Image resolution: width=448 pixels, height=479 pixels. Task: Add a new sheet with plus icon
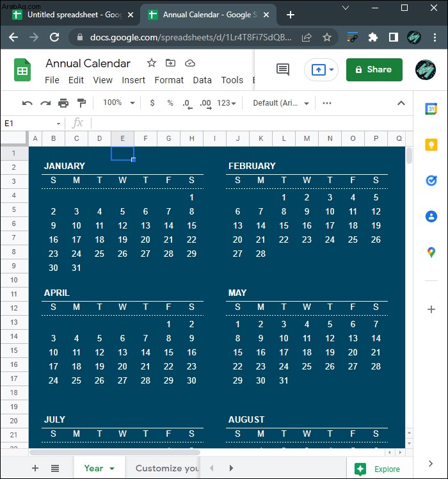coord(35,468)
